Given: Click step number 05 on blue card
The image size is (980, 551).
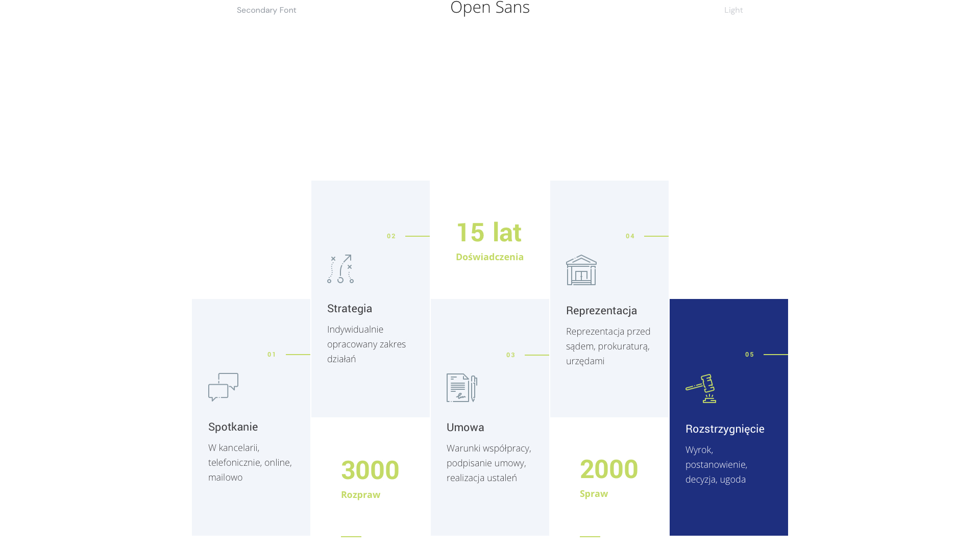Looking at the screenshot, I should point(749,355).
